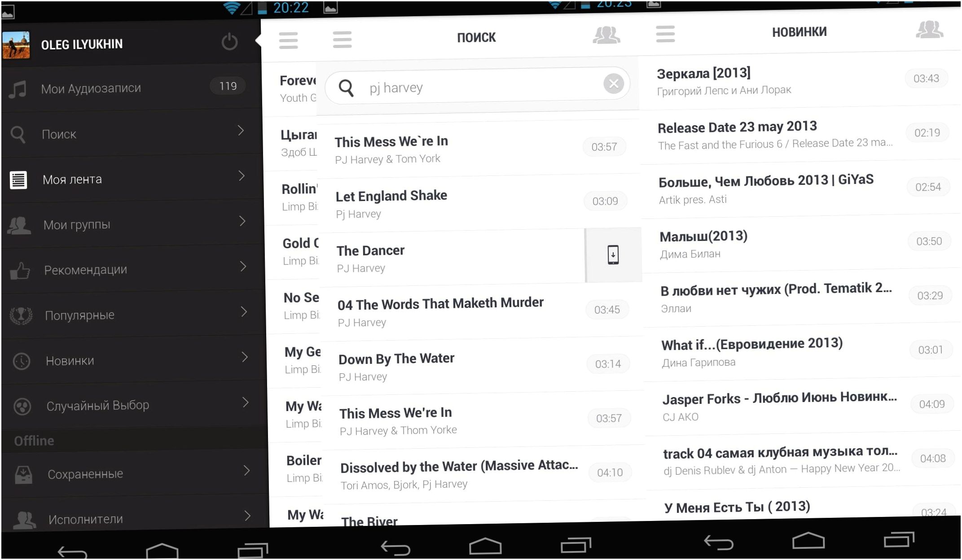Expand the Рекомендации chevron
This screenshot has width=962, height=560.
[243, 267]
